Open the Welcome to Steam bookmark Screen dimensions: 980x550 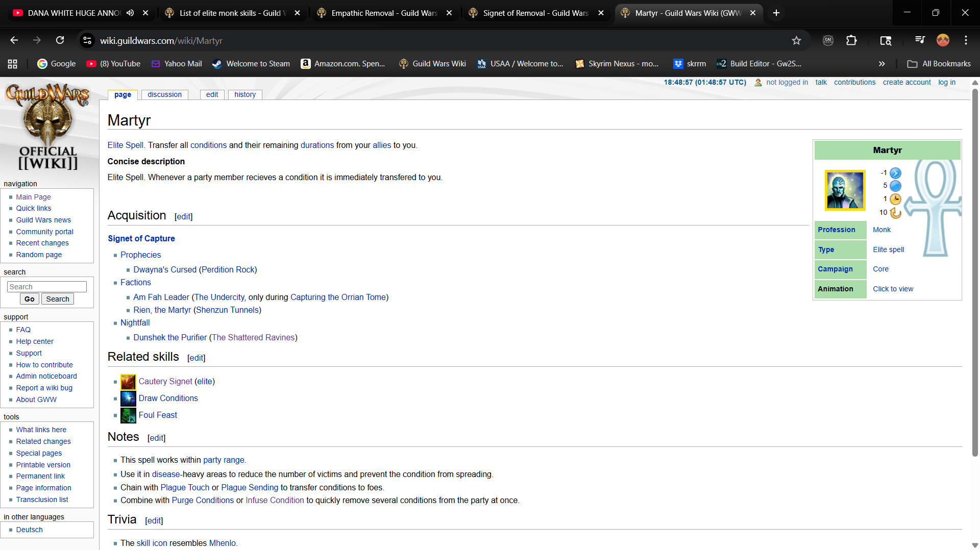[x=251, y=64]
